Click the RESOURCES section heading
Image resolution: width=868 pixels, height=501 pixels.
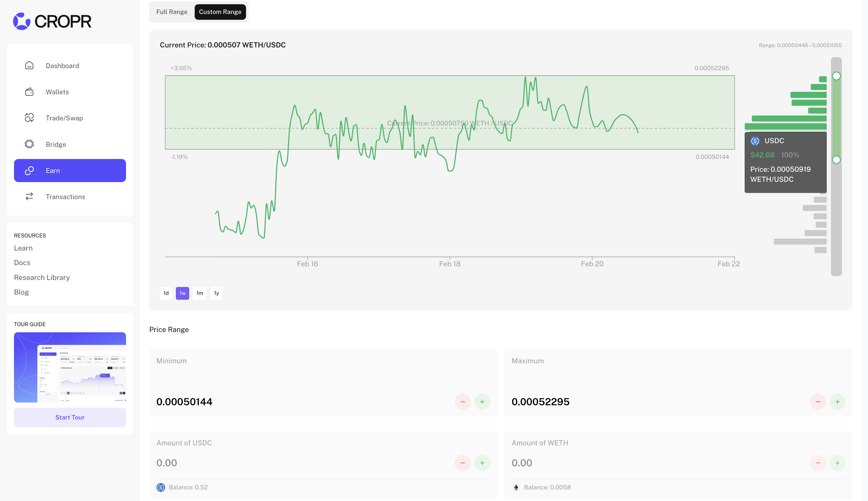coord(30,235)
